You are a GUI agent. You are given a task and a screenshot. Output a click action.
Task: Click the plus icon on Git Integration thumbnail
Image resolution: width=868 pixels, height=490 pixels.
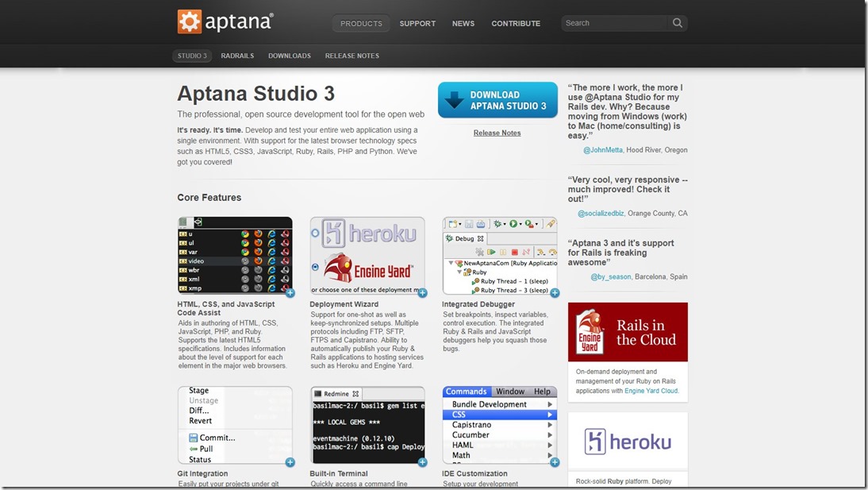point(290,462)
